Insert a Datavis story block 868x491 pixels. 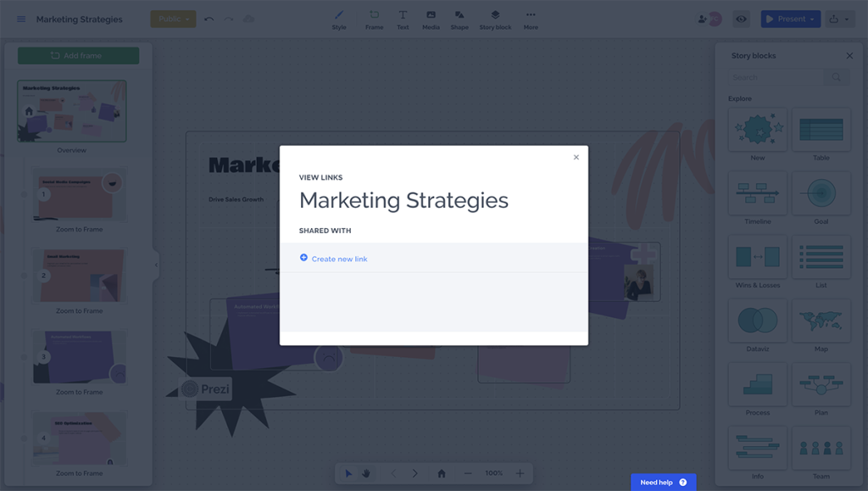click(x=757, y=321)
